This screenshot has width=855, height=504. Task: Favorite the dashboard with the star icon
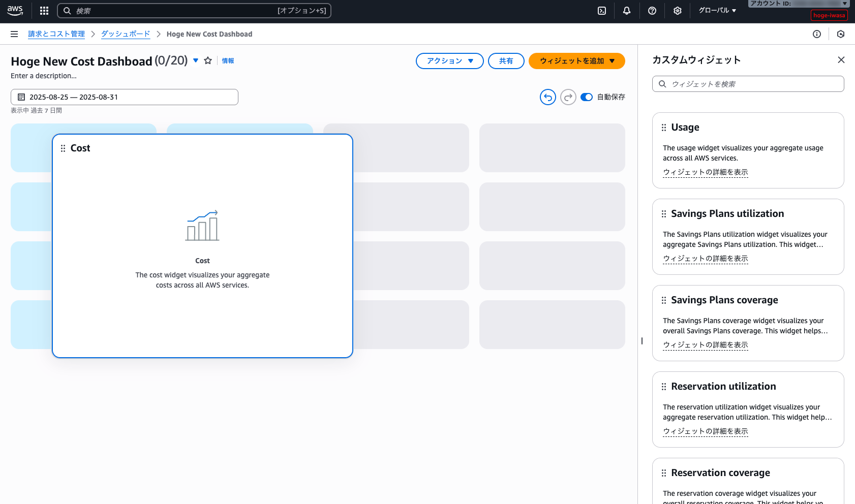208,60
